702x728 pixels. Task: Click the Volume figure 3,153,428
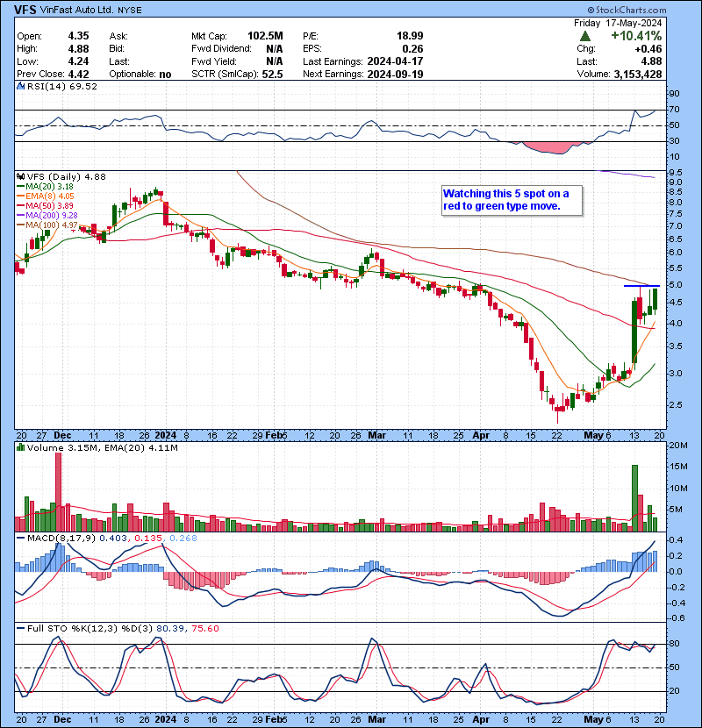point(637,74)
